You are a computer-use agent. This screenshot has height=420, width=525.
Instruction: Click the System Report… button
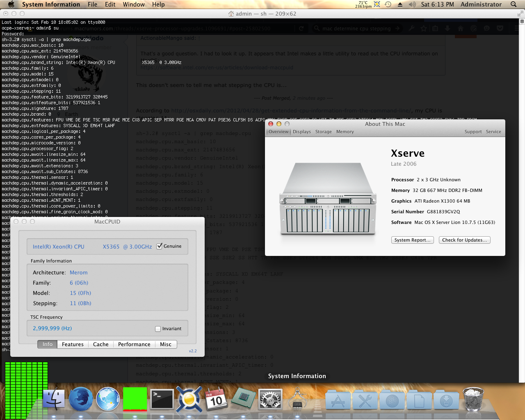(x=413, y=240)
